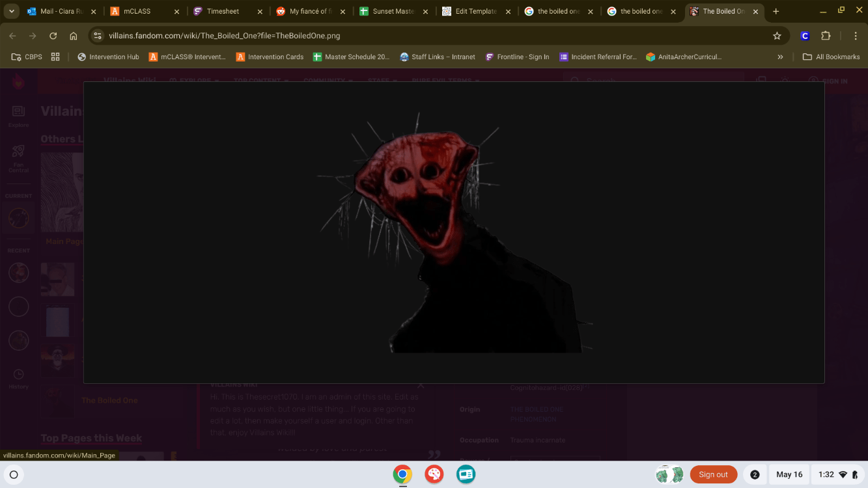Open the Intervention Hub bookmark
The height and width of the screenshot is (488, 868).
[108, 57]
